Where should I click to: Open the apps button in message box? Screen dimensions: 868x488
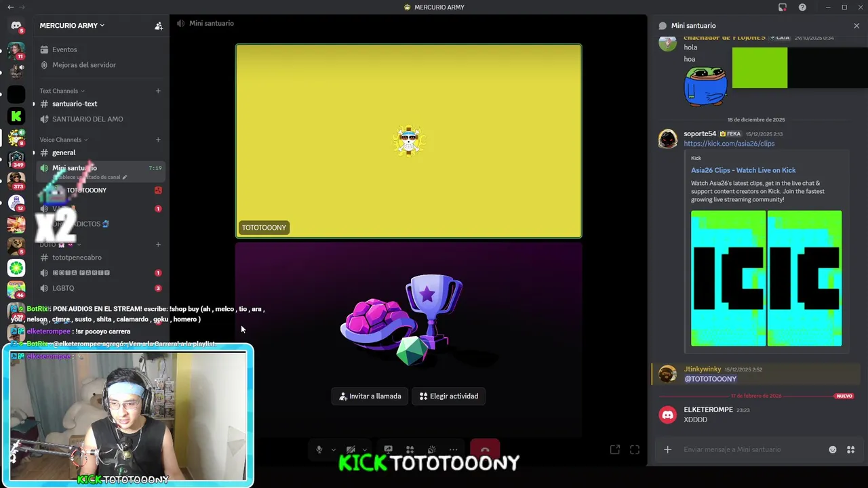click(x=850, y=449)
